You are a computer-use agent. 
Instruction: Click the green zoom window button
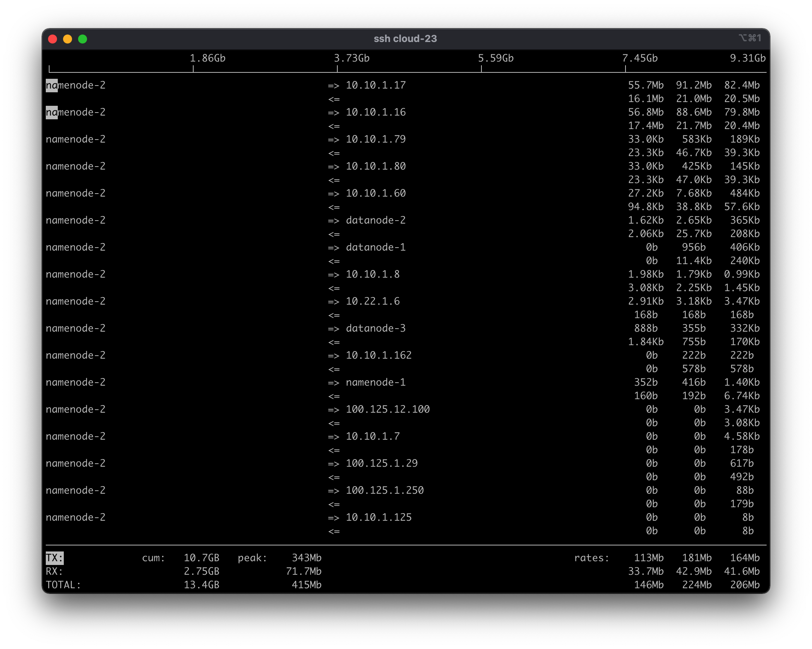[83, 39]
